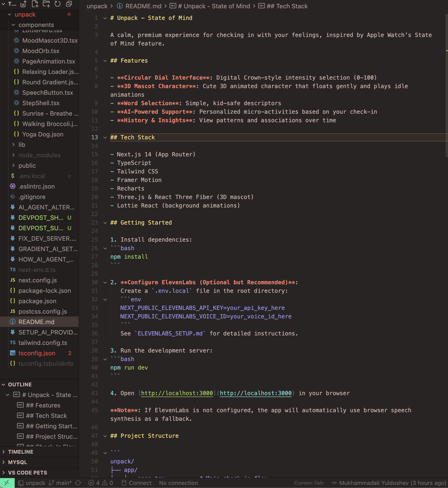The image size is (448, 488).
Task: Expand the public folder
Action: click(13, 165)
